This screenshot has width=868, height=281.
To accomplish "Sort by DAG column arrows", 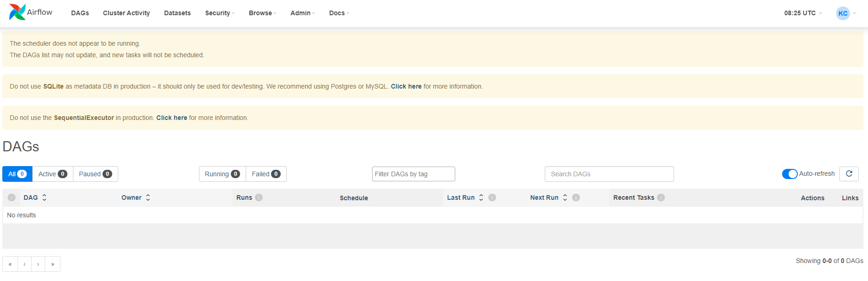I will [x=44, y=197].
